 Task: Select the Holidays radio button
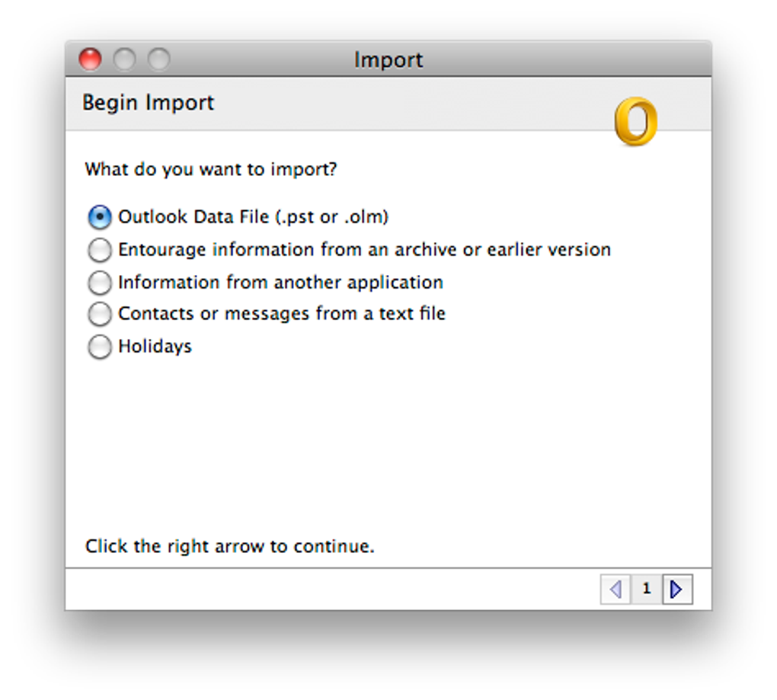pos(100,347)
